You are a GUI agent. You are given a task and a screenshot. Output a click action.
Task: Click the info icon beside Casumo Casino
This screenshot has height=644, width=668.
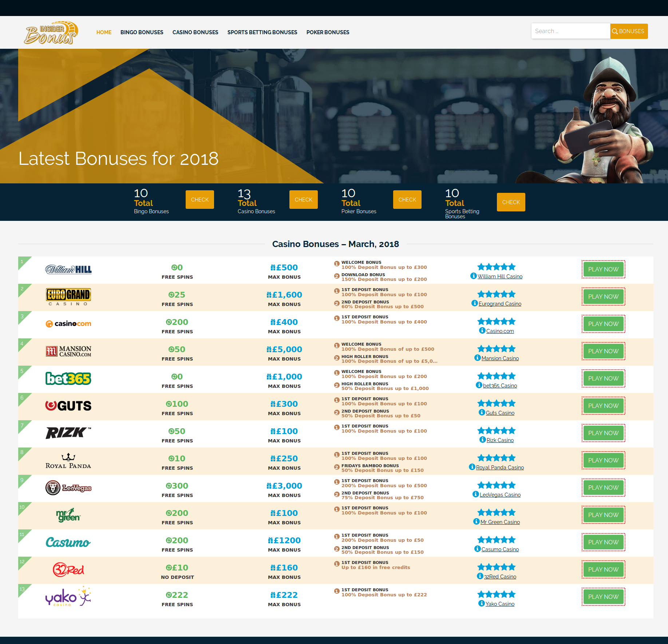478,549
